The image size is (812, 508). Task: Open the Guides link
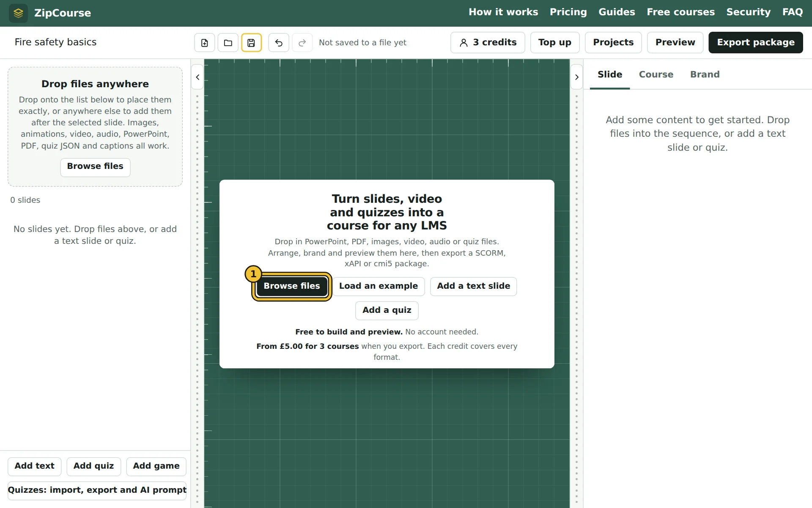617,12
